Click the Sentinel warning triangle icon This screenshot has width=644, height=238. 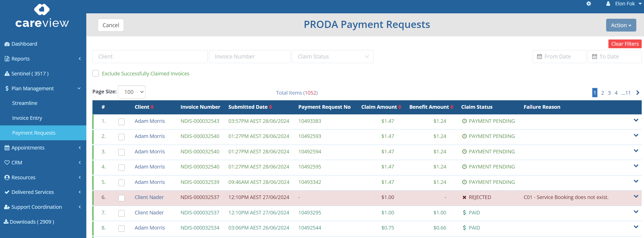pos(7,73)
